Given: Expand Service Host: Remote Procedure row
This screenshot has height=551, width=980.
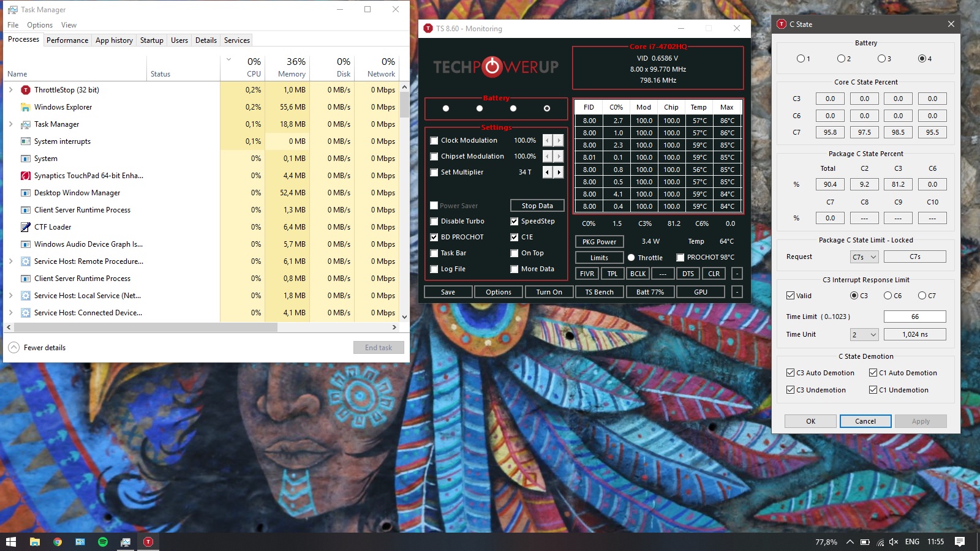Looking at the screenshot, I should [10, 261].
